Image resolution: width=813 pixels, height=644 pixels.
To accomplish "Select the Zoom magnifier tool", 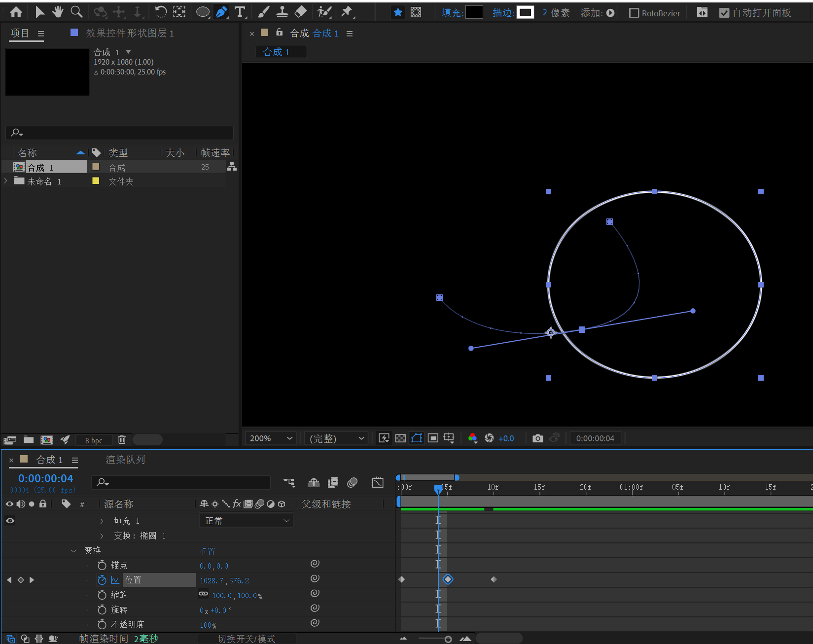I will tap(76, 12).
